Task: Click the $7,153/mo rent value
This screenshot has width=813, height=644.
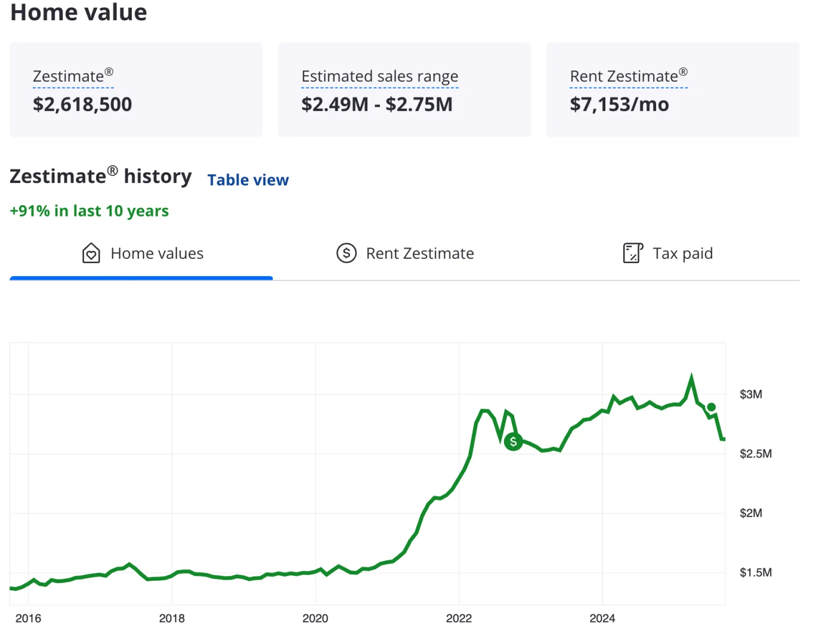Action: [619, 104]
